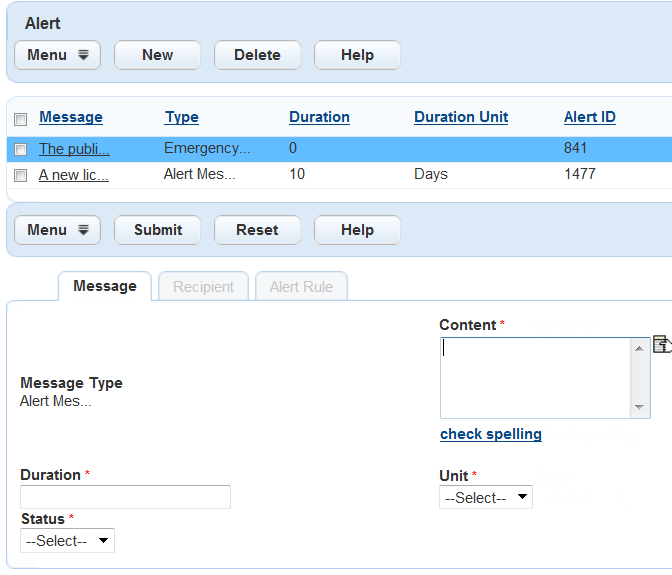The image size is (672, 575).
Task: Go to the Alert Rule tab
Action: pos(301,287)
